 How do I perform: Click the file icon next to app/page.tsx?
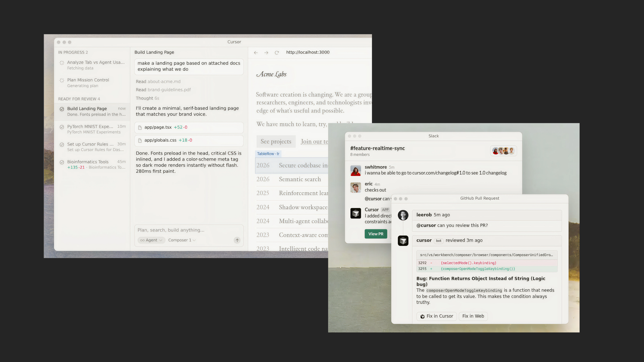tap(140, 127)
